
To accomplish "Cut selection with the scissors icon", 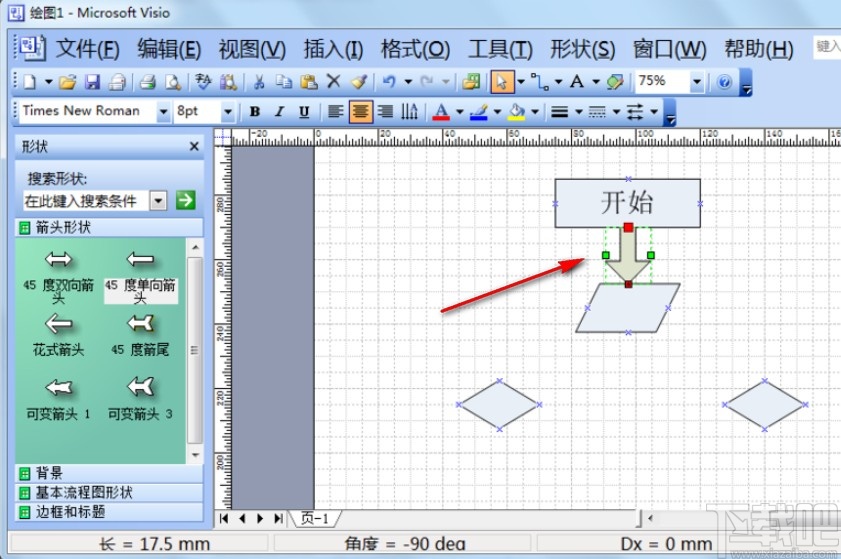I will click(259, 82).
